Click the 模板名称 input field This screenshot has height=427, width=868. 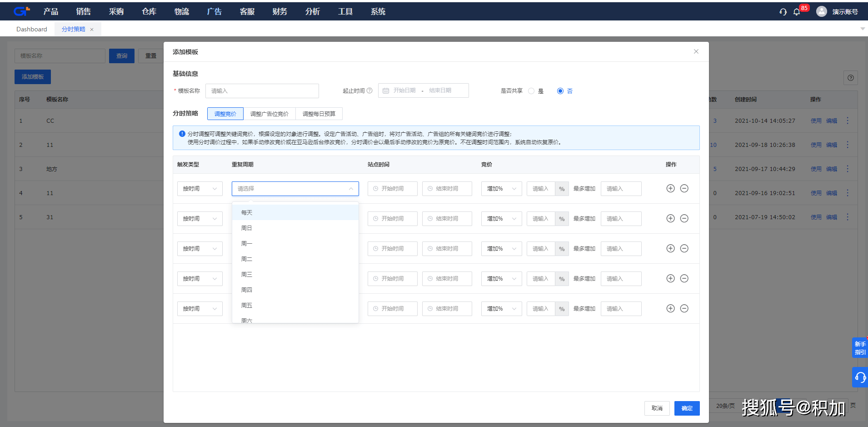pyautogui.click(x=60, y=55)
